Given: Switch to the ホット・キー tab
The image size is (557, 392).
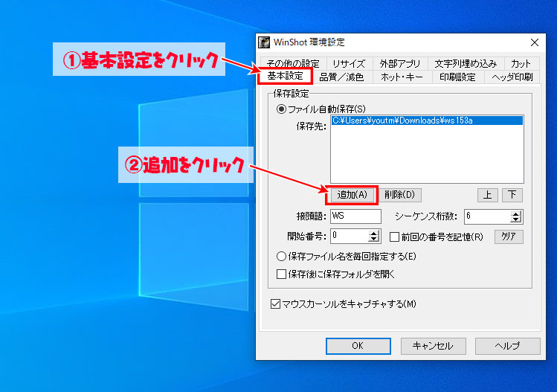Looking at the screenshot, I should (402, 77).
